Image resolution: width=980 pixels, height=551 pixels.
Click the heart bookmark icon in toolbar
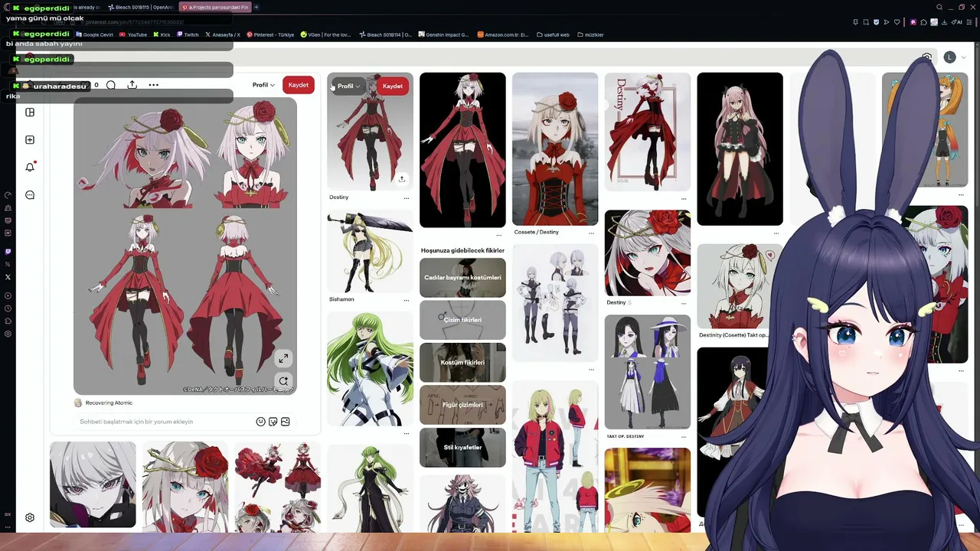[897, 22]
